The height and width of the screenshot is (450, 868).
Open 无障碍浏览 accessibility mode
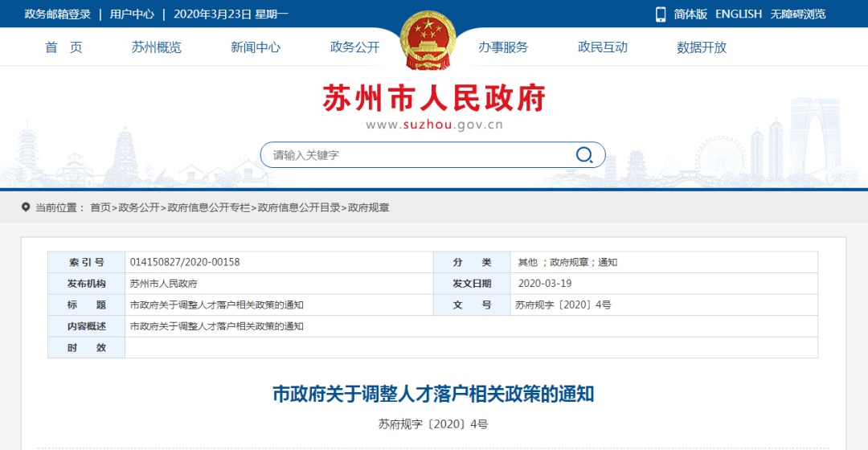click(798, 14)
